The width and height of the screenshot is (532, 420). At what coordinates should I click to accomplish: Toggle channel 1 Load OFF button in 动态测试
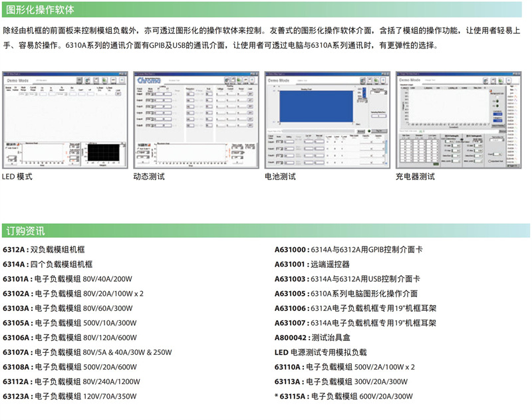(x=249, y=93)
